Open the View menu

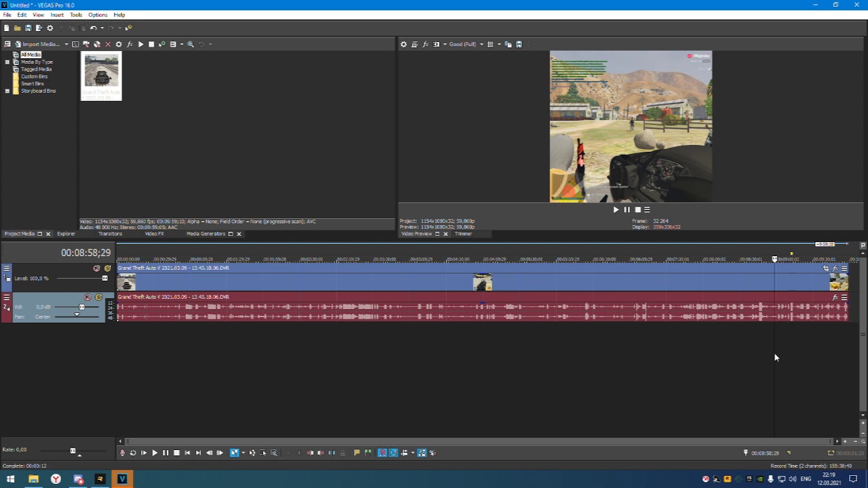tap(39, 15)
